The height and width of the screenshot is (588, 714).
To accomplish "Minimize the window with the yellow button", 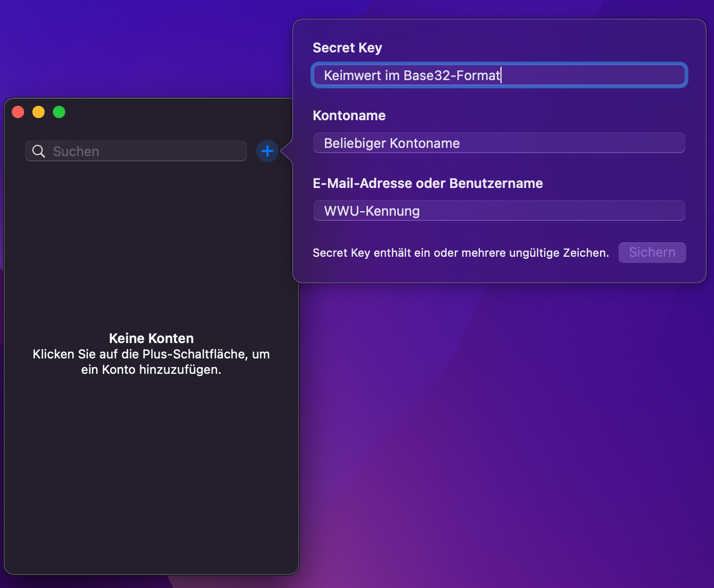I will [x=38, y=112].
